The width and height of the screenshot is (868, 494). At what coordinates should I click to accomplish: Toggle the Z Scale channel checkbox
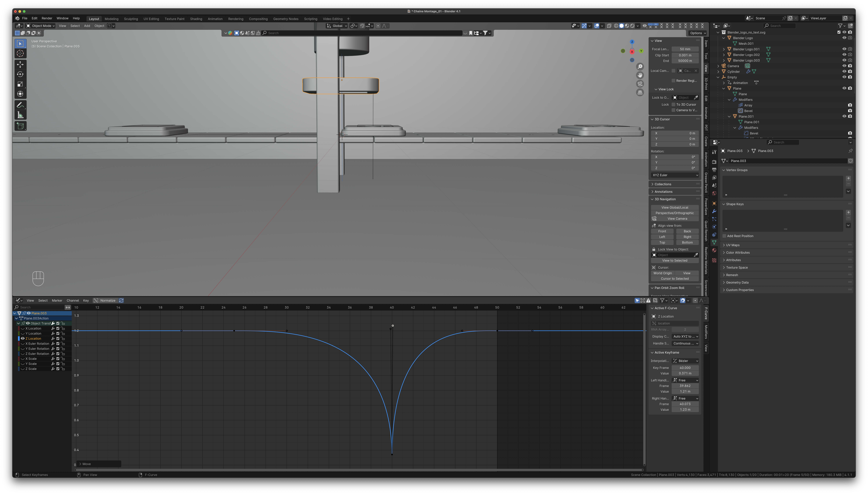[58, 369]
